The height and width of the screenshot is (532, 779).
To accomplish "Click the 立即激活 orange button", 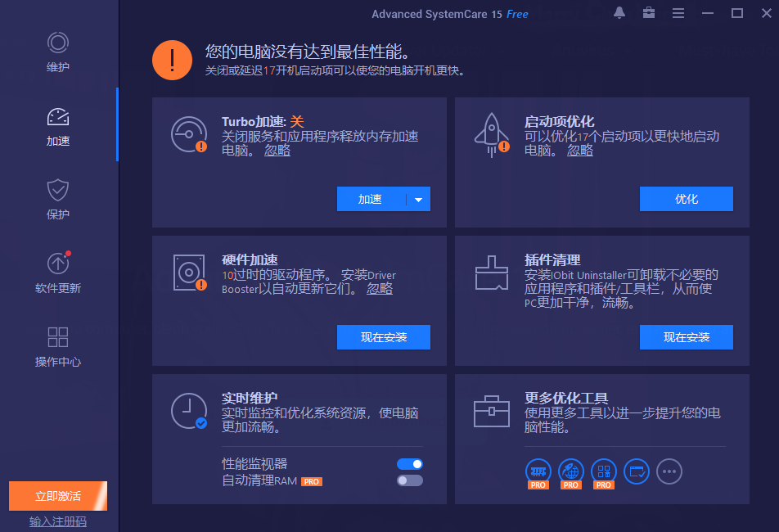I will pyautogui.click(x=57, y=496).
